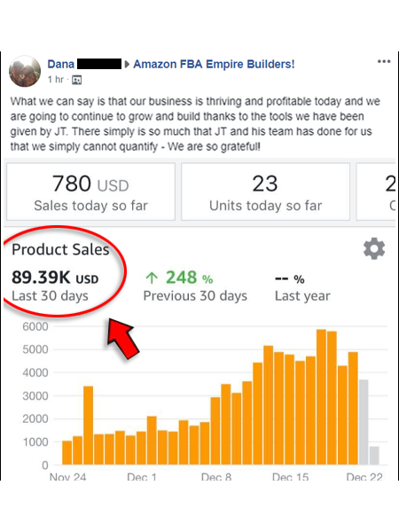Select the shortest gray bar at chart end
Viewport: 399px width, 532px height.
[x=374, y=456]
